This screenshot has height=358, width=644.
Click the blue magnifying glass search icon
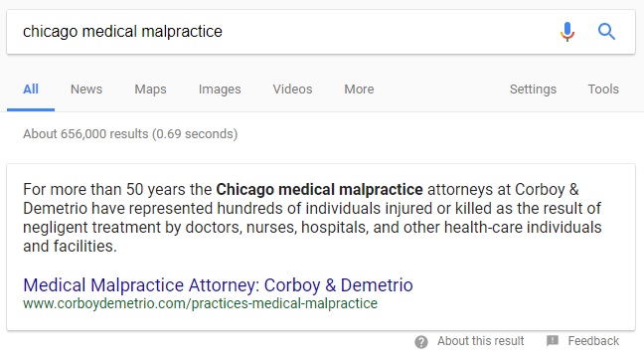(x=606, y=32)
